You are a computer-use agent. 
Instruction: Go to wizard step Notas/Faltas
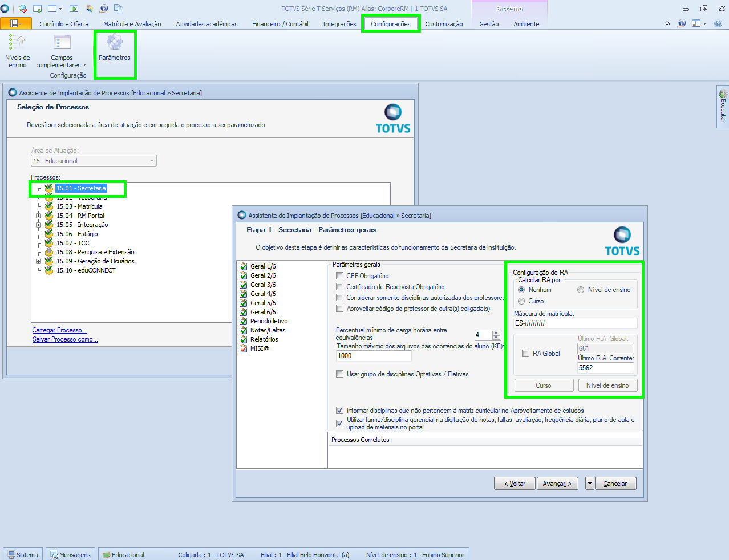(x=268, y=330)
